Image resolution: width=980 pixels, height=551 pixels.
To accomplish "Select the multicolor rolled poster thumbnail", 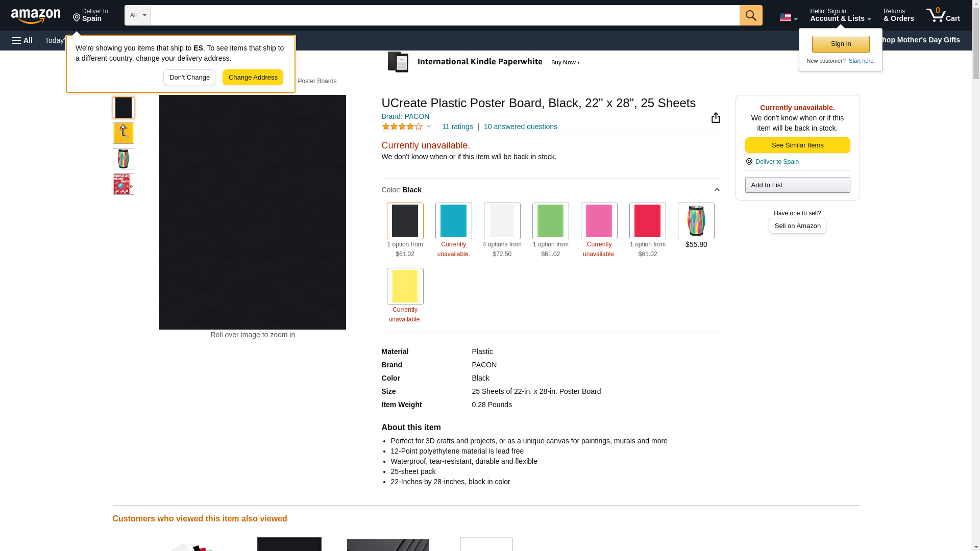I will tap(124, 159).
